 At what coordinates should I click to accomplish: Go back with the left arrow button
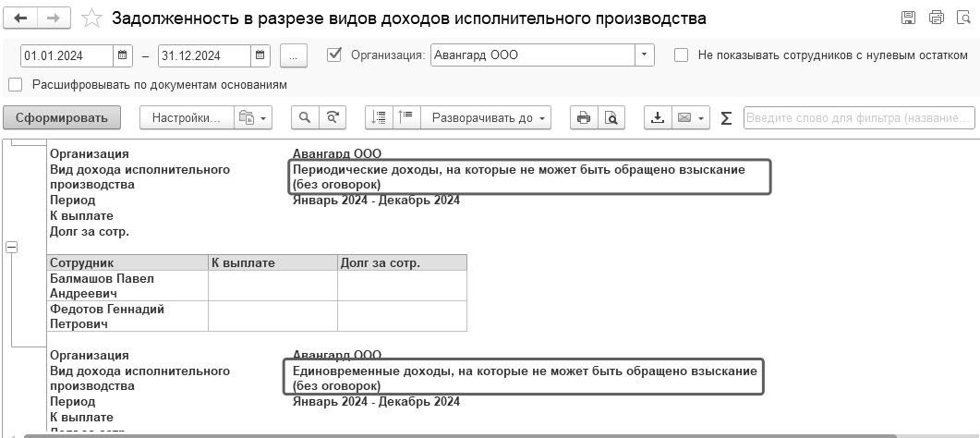(x=20, y=18)
